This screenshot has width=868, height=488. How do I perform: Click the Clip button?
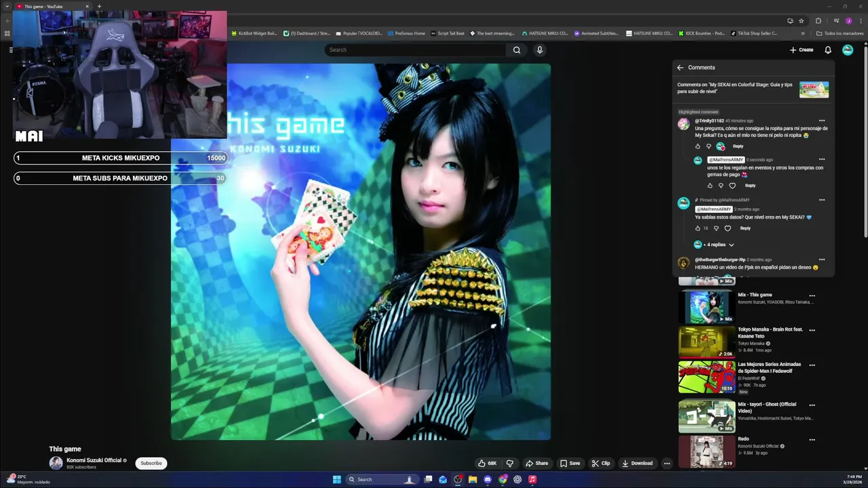(x=601, y=464)
